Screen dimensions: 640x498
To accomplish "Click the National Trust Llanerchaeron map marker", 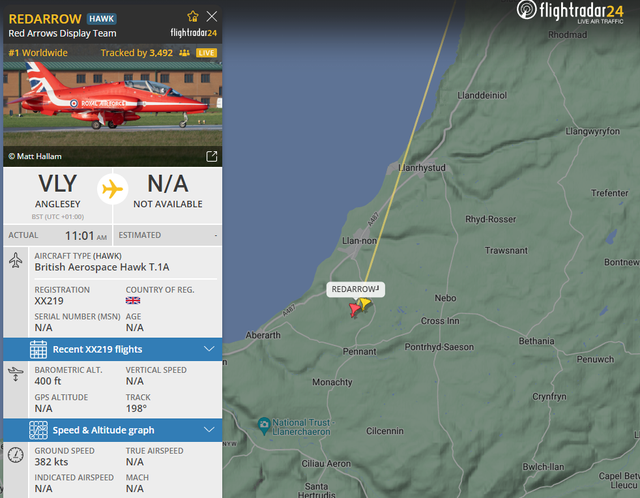I will [x=264, y=425].
